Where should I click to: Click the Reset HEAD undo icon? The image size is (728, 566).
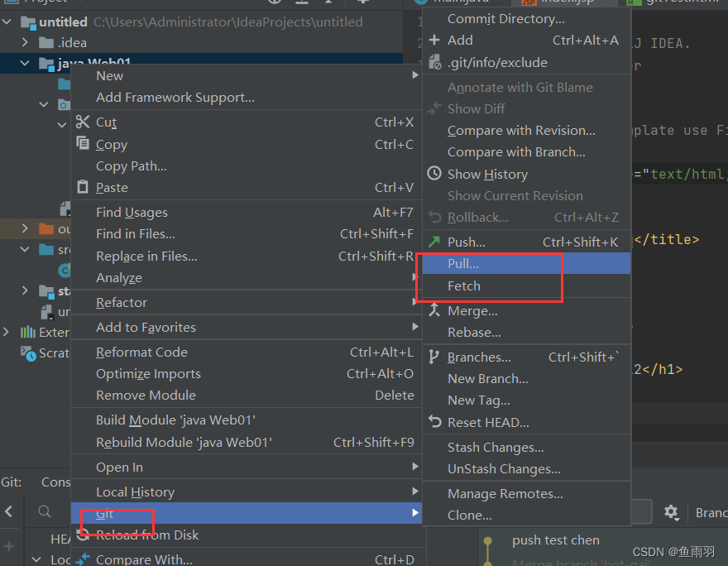(434, 421)
